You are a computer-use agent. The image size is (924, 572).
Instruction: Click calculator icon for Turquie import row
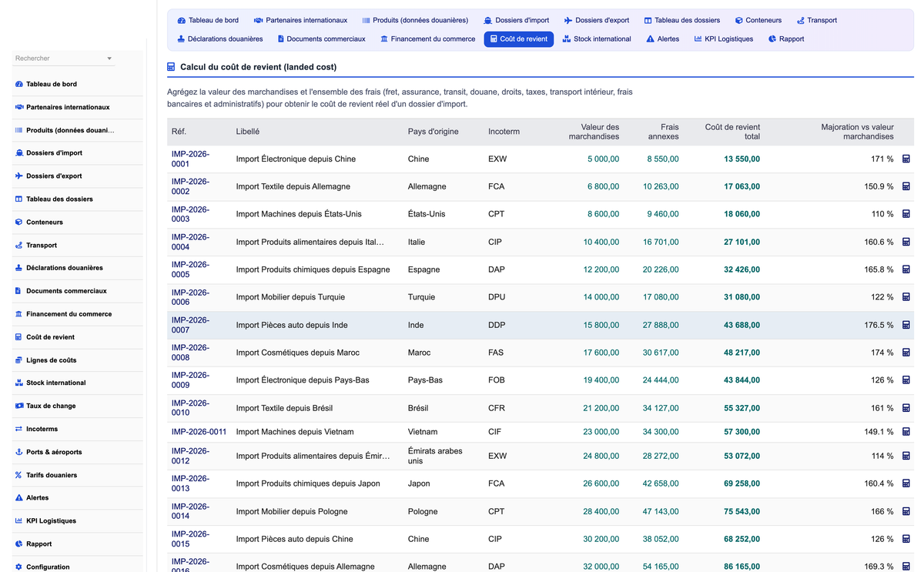point(906,297)
